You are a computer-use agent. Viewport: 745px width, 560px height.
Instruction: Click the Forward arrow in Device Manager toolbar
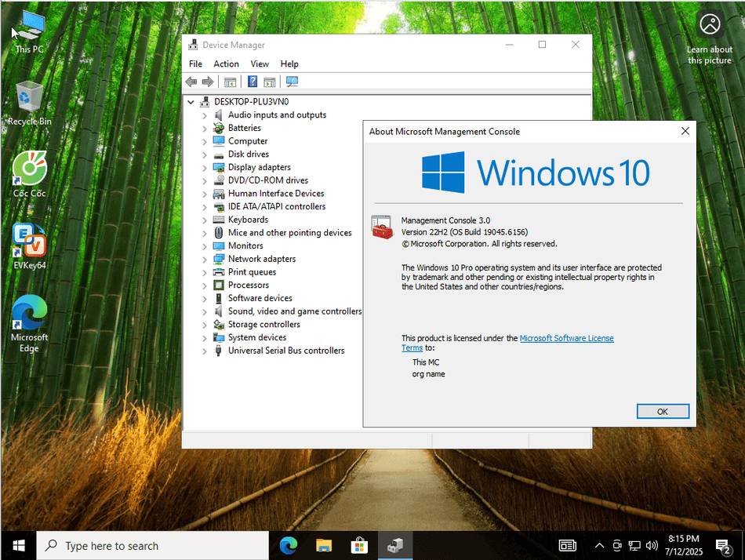click(208, 82)
